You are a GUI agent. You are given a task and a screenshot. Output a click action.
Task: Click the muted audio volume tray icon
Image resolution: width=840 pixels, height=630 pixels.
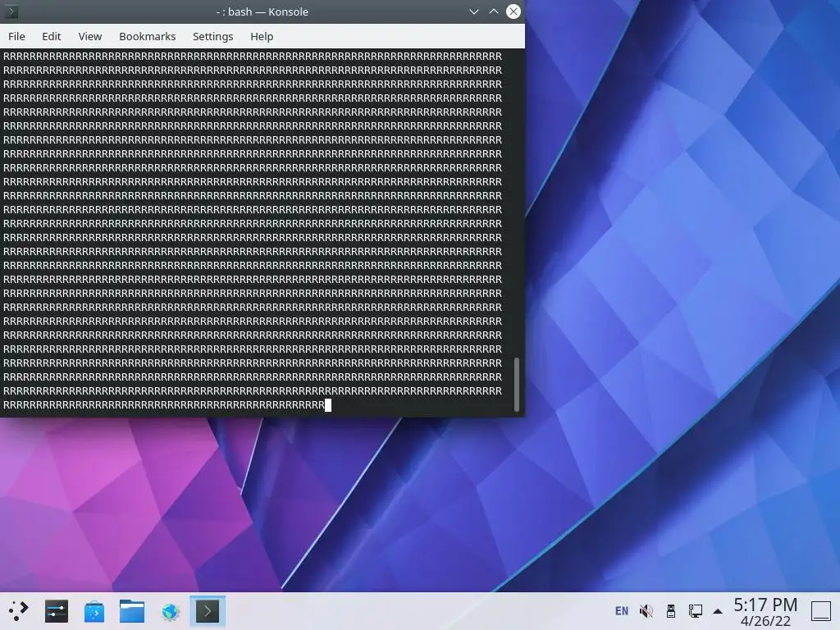point(646,610)
